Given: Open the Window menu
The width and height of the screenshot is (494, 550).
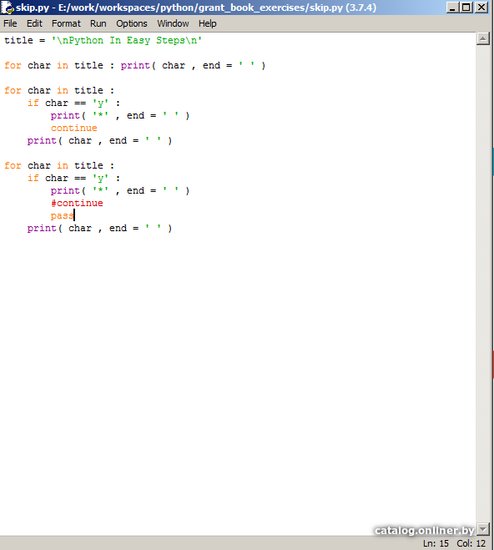Looking at the screenshot, I should click(173, 24).
